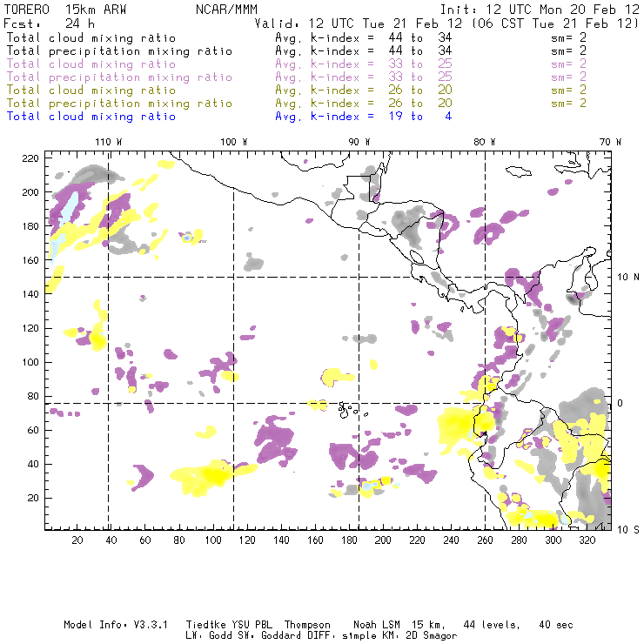Select the black "Total cloud mixing ratio" legend row
This screenshot has height=644, width=644.
91,37
